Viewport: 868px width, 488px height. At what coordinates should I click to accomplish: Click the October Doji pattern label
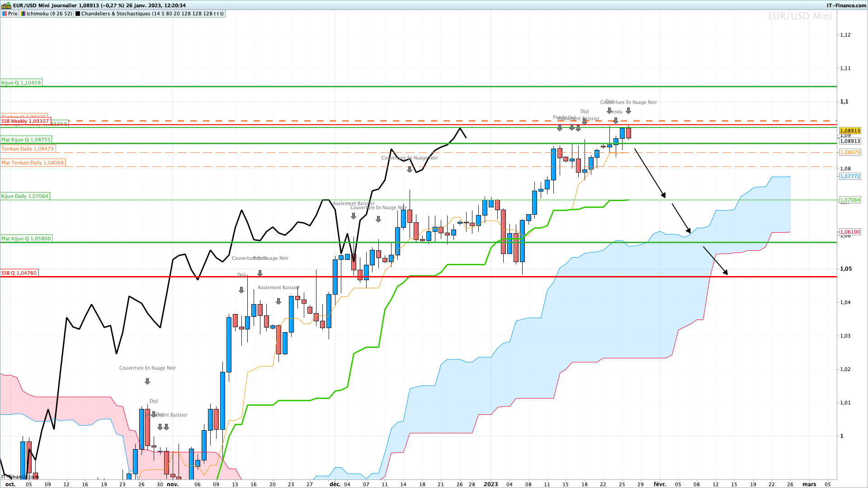pyautogui.click(x=154, y=401)
